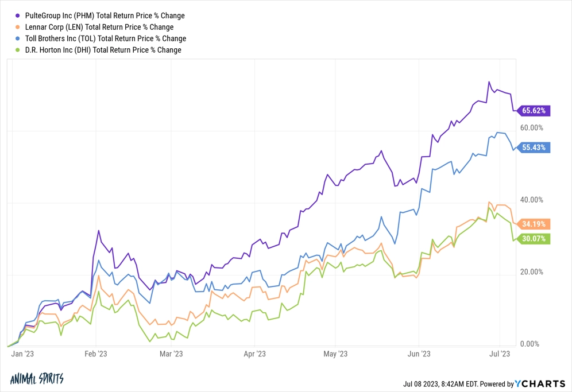Click the Apr '23 axis label

(254, 354)
